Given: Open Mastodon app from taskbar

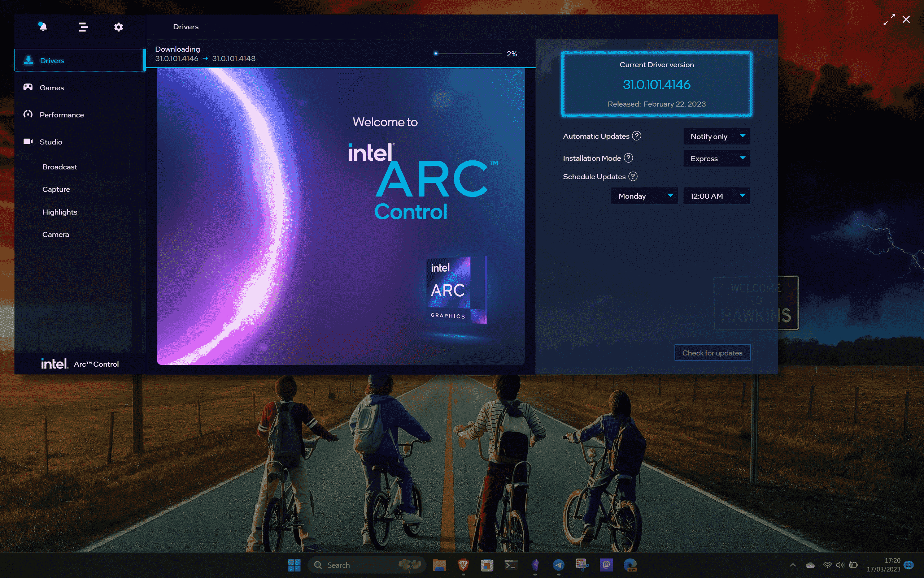Looking at the screenshot, I should pos(606,565).
